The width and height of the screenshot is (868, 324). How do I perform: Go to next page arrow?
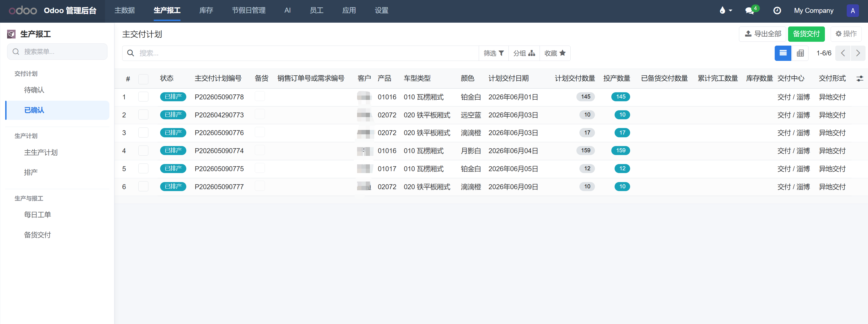[858, 53]
